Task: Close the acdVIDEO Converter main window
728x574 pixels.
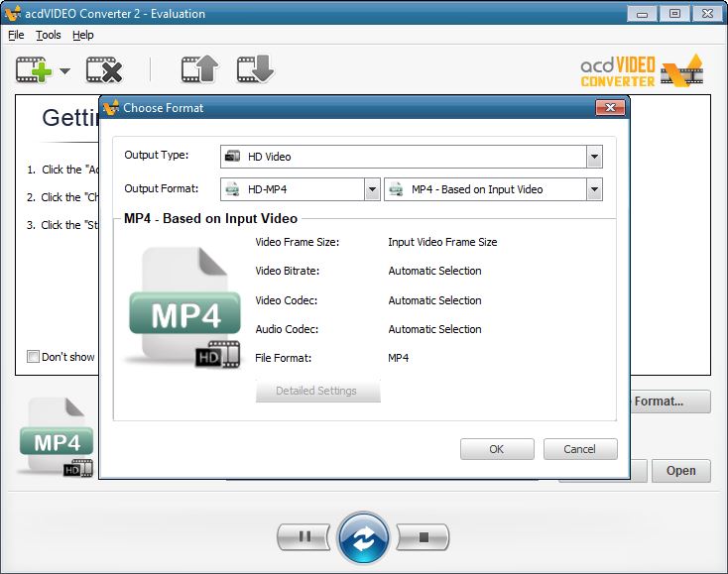Action: tap(707, 14)
